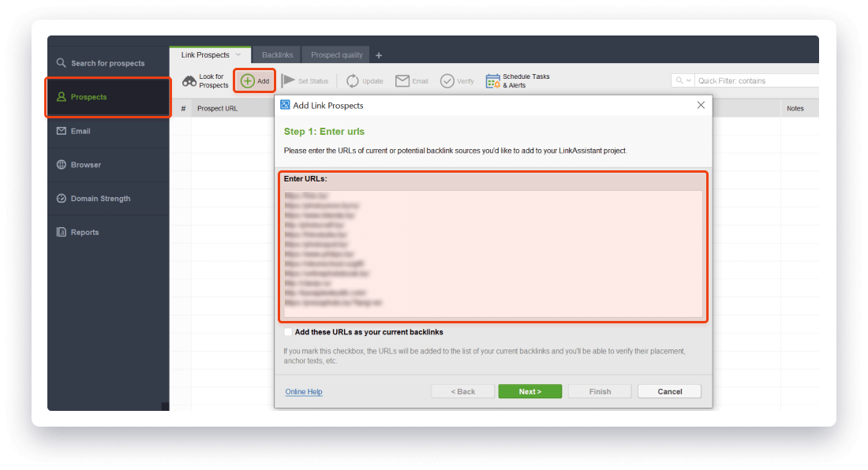Click inside the Enter URLs text area
Viewport: 868px width, 470px height.
coord(493,254)
